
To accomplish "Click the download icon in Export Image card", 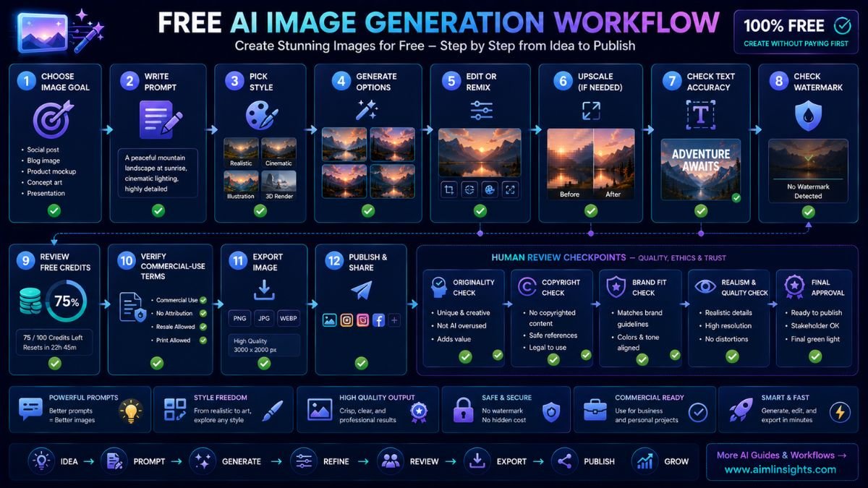I will (264, 291).
